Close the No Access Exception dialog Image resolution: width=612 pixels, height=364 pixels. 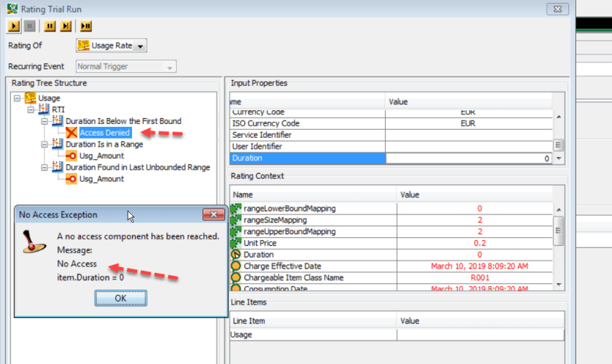[x=213, y=215]
